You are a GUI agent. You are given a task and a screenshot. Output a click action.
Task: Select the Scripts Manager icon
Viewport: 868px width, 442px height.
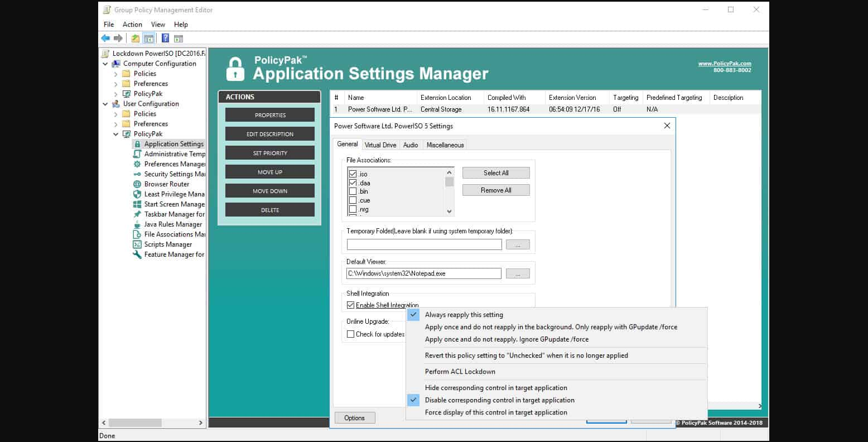[137, 244]
